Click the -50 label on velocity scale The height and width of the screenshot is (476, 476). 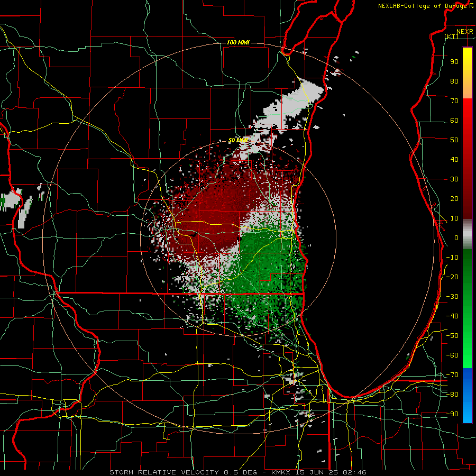tap(452, 336)
